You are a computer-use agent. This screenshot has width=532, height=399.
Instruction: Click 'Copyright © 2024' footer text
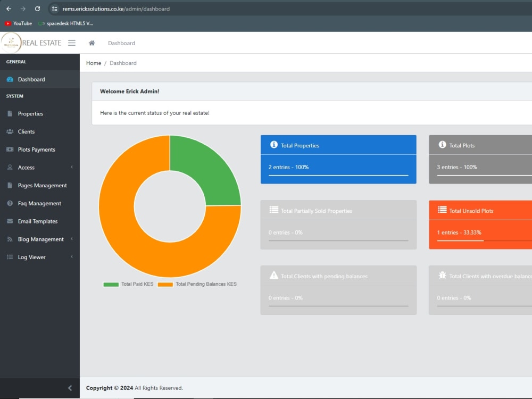point(109,388)
